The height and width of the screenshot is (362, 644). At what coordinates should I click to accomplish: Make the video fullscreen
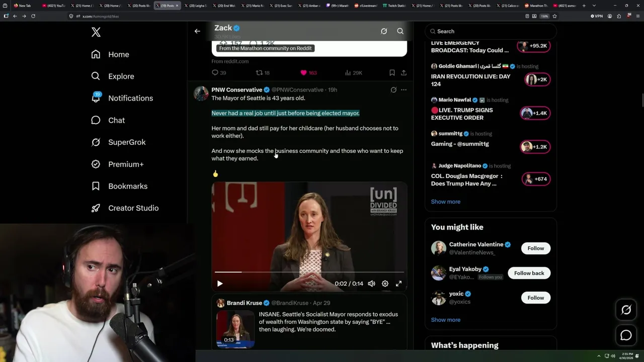click(x=398, y=284)
